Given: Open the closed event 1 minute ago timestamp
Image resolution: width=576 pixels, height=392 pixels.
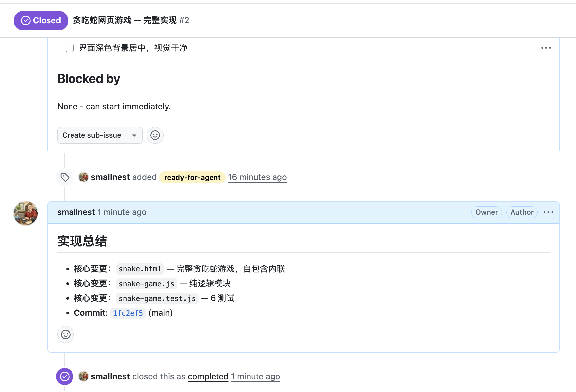Looking at the screenshot, I should click(255, 377).
